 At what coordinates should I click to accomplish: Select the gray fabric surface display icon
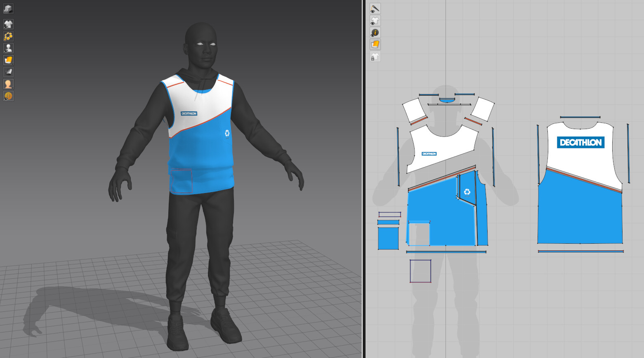tap(8, 72)
